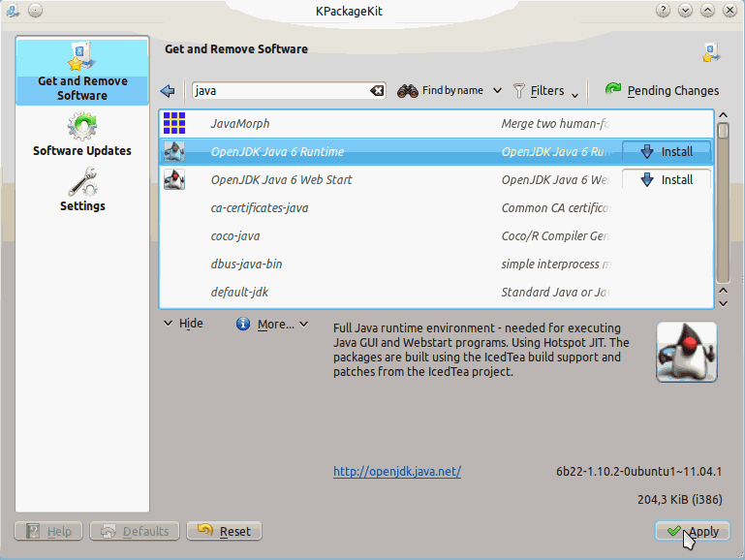Click the Common CA certifica description

pyautogui.click(x=556, y=207)
